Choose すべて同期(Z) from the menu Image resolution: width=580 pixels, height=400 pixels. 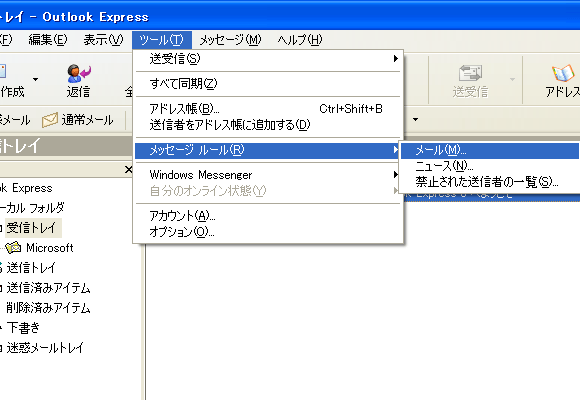click(269, 84)
